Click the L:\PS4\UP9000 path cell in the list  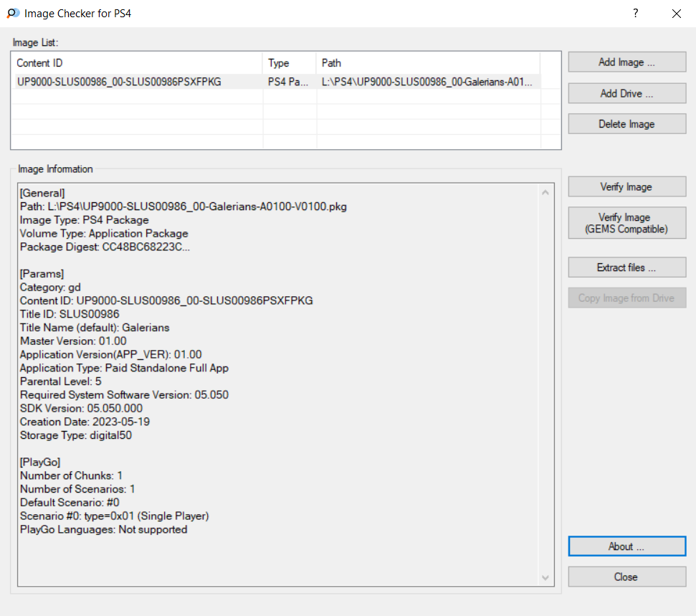tap(427, 82)
